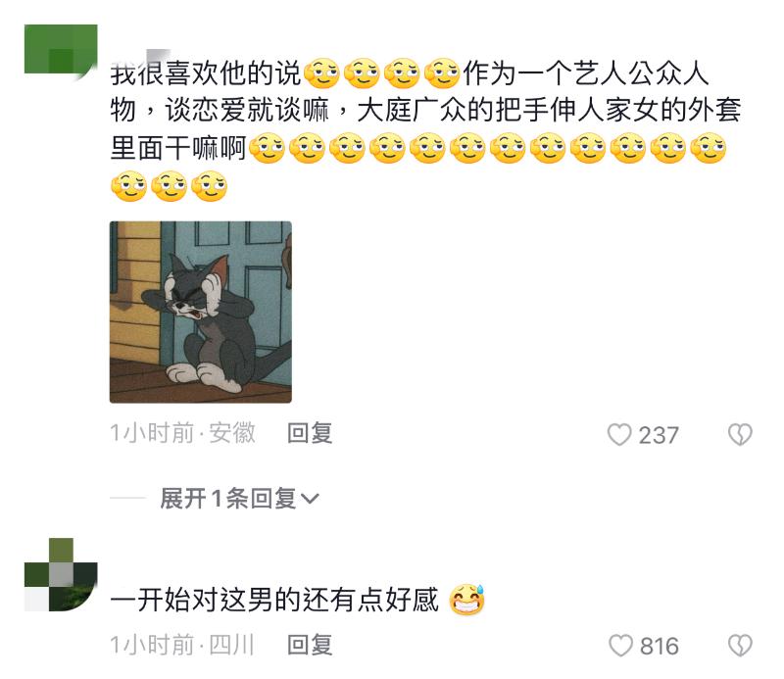
Task: Like the comment with 237 likes
Action: click(619, 434)
